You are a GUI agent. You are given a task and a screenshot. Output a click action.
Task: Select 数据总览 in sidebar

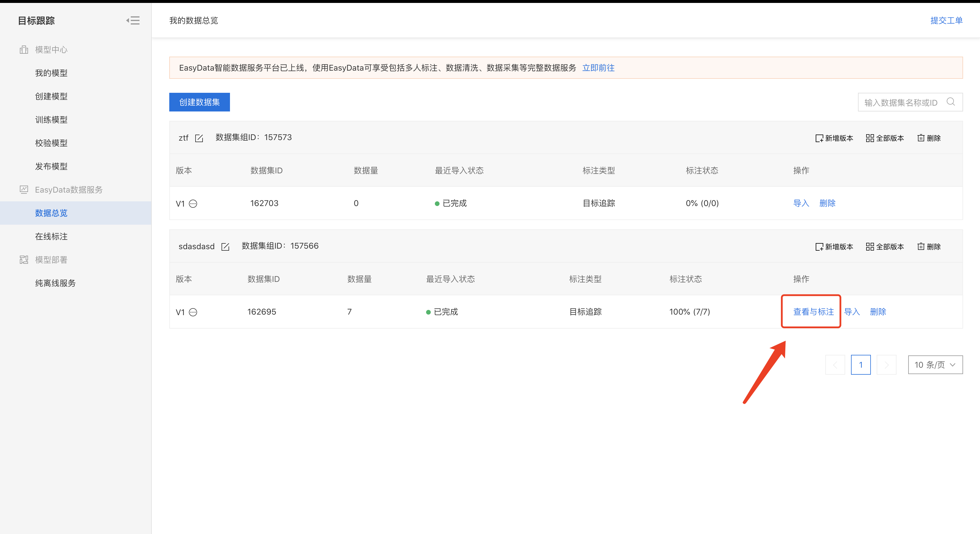pos(76,213)
